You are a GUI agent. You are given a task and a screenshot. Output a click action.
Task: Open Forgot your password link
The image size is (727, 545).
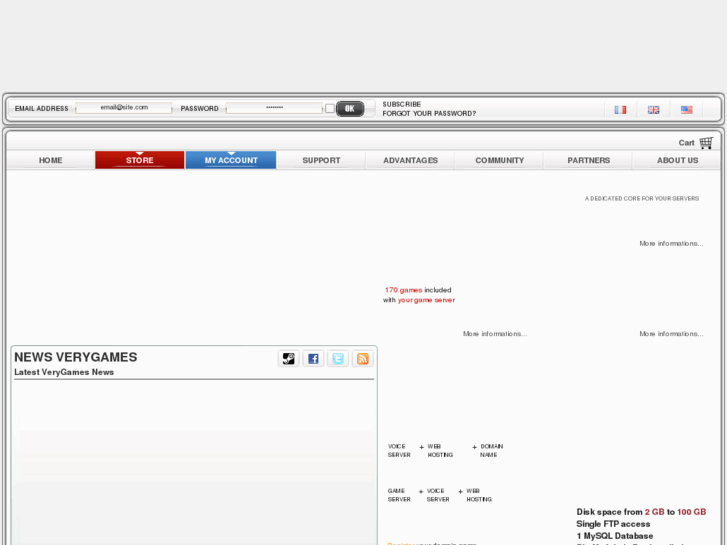pos(429,114)
